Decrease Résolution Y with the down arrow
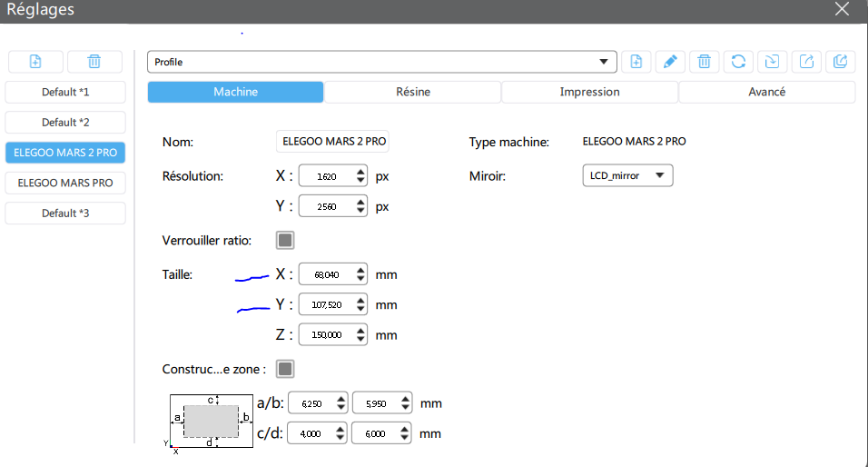 click(361, 211)
